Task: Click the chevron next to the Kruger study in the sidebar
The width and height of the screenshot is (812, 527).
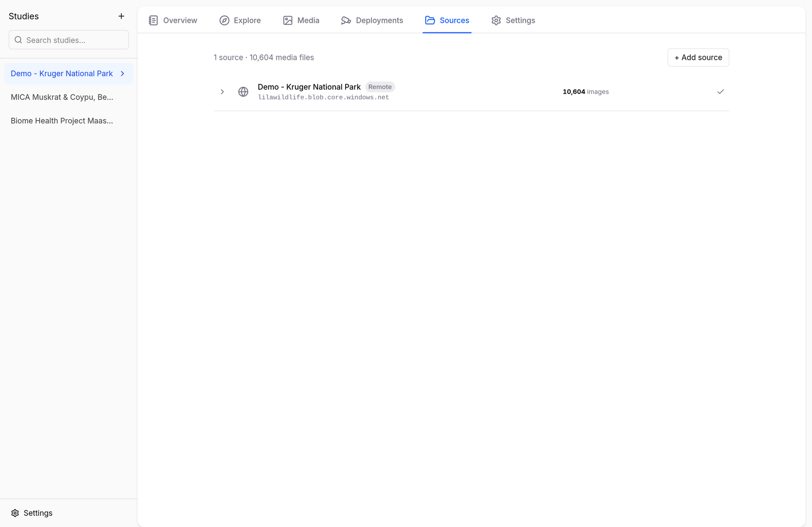Action: click(122, 74)
